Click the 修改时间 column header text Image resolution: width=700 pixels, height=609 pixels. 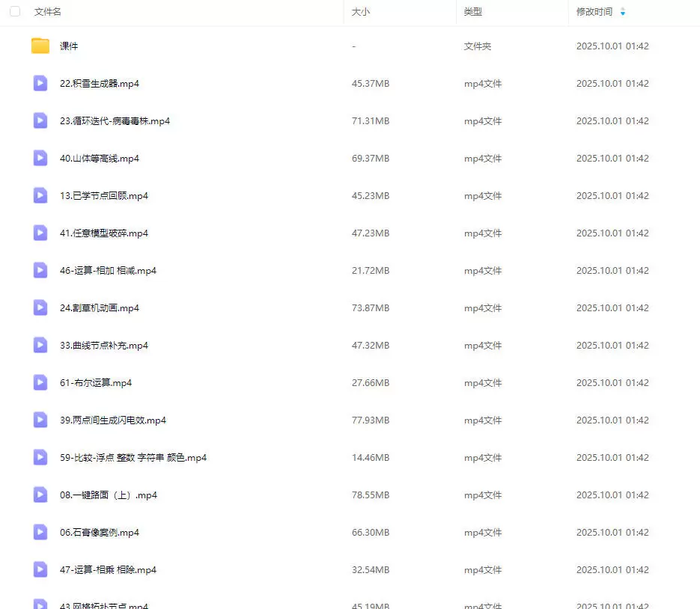click(594, 12)
